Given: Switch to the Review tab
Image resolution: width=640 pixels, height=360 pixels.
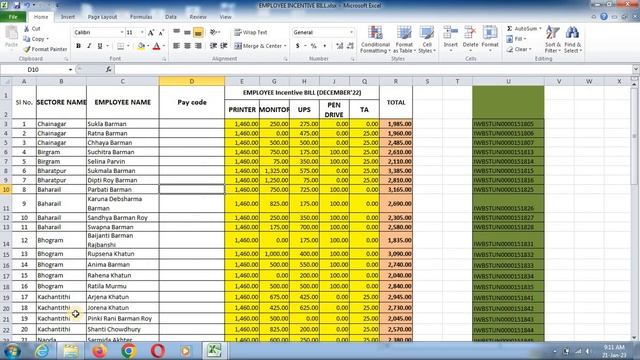Looking at the screenshot, I should 198,17.
